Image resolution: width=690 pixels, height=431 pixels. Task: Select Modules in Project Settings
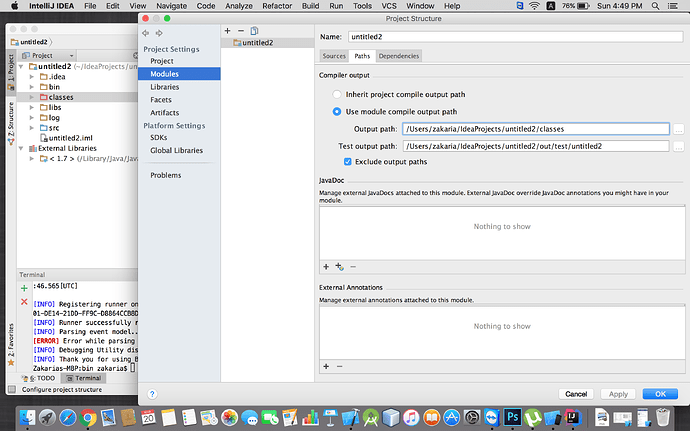[179, 74]
